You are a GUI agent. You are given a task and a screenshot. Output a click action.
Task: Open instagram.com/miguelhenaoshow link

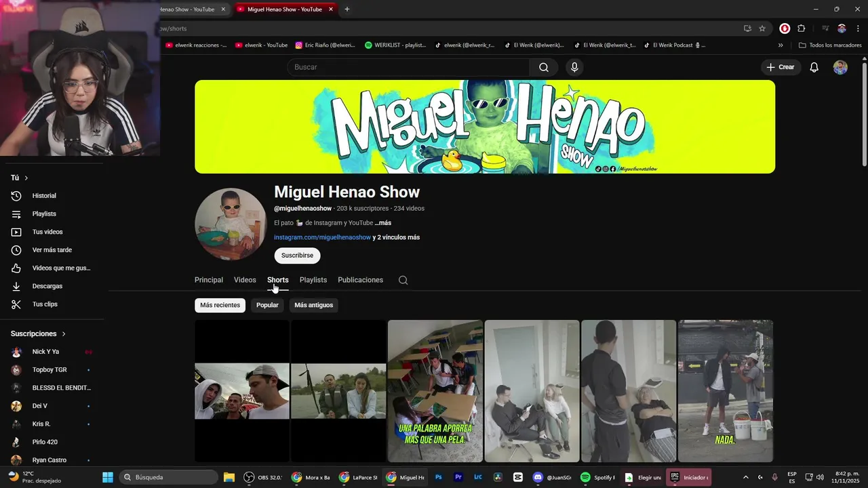pyautogui.click(x=322, y=237)
